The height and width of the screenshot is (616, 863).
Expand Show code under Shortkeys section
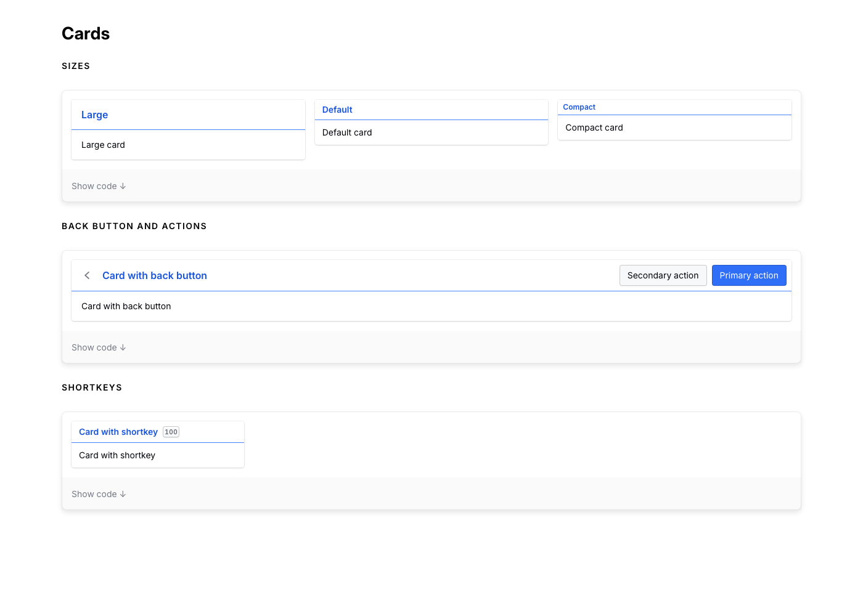point(99,494)
